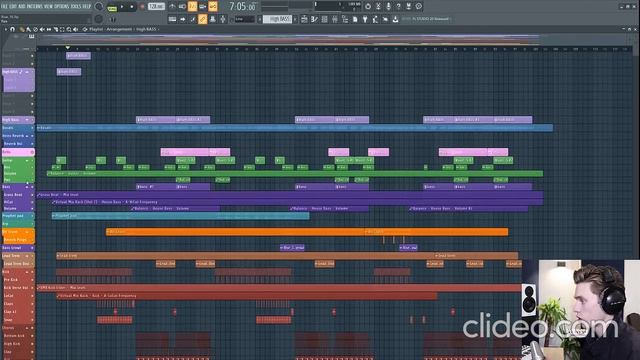Click the 7:05 time display

click(243, 7)
